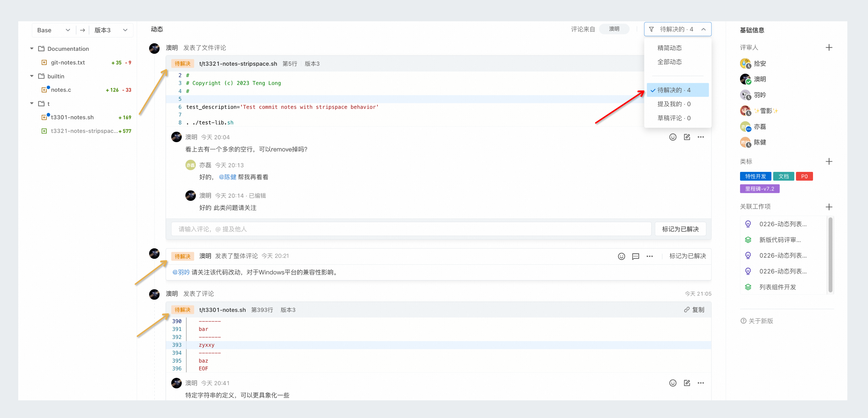Screen dimensions: 868x418
Task: Open more options on 20:41 comment
Action: [701, 383]
